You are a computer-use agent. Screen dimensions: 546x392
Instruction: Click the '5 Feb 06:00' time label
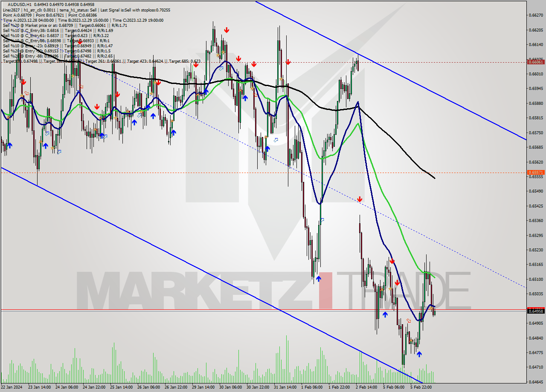[x=394, y=387]
